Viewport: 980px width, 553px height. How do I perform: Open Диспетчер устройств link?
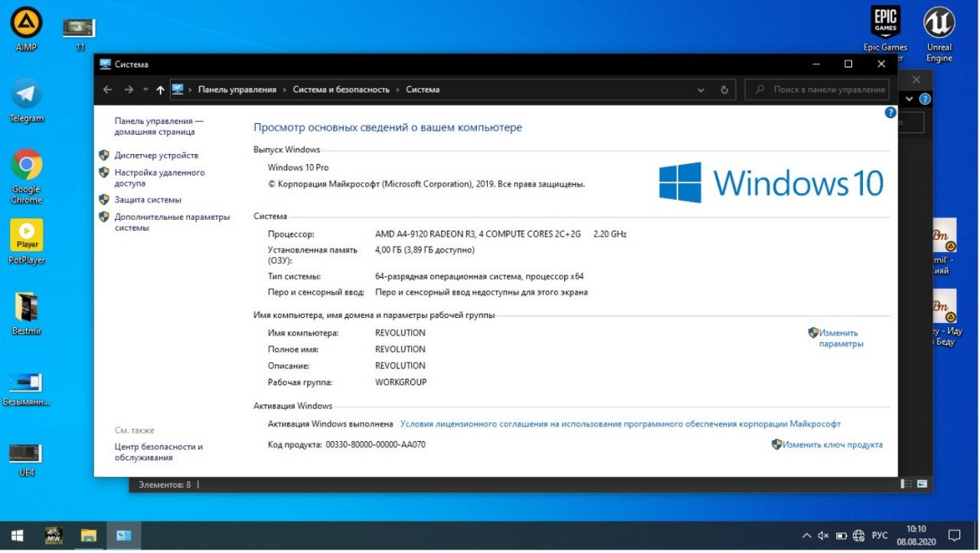[x=156, y=155]
